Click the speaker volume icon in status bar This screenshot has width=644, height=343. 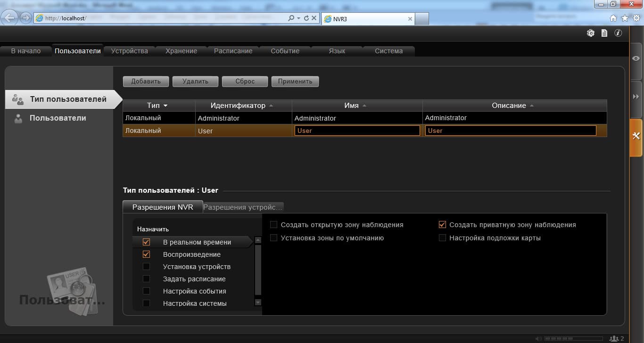539,338
